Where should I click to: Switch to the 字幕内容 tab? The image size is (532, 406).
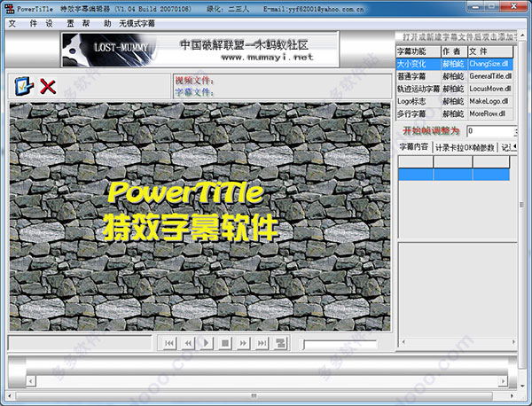click(x=413, y=147)
